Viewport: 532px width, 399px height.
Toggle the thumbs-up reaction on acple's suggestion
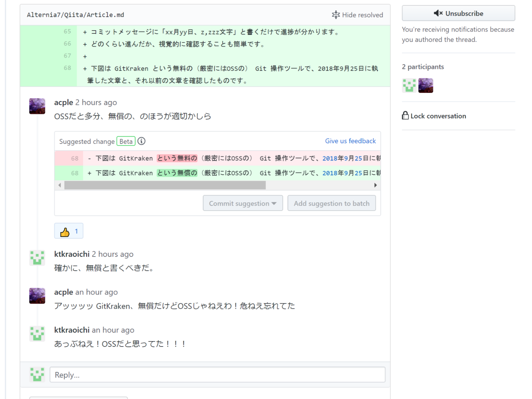[x=69, y=231]
